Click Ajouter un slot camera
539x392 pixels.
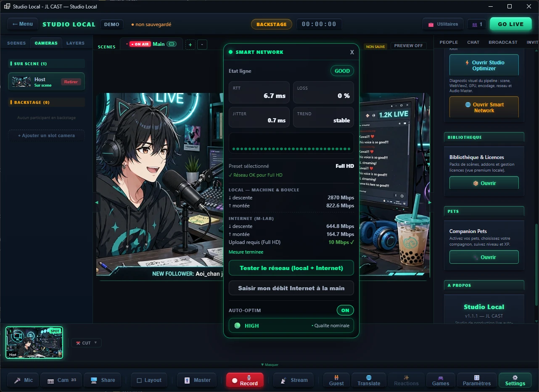pos(46,135)
